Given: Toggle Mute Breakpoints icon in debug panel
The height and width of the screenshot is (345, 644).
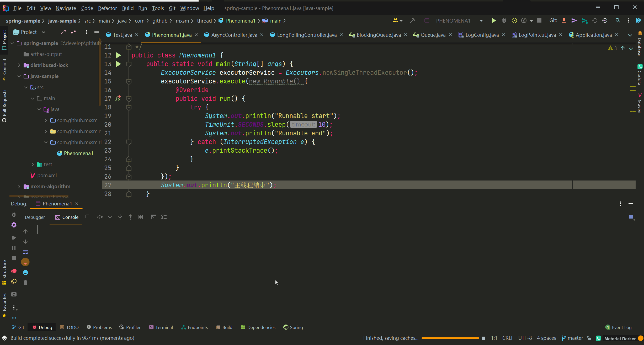Looking at the screenshot, I should pos(14,281).
